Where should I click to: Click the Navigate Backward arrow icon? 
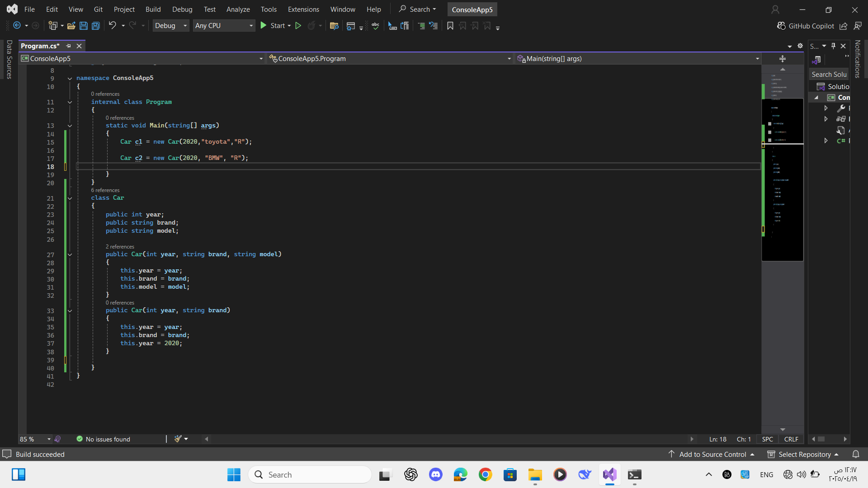click(x=17, y=26)
